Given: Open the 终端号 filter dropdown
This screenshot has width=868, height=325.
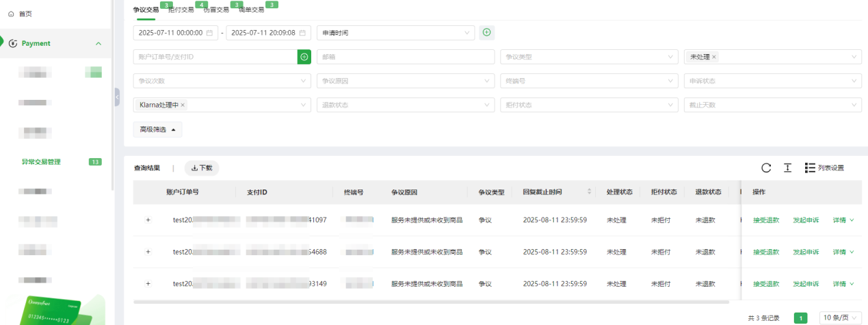Looking at the screenshot, I should pyautogui.click(x=589, y=81).
